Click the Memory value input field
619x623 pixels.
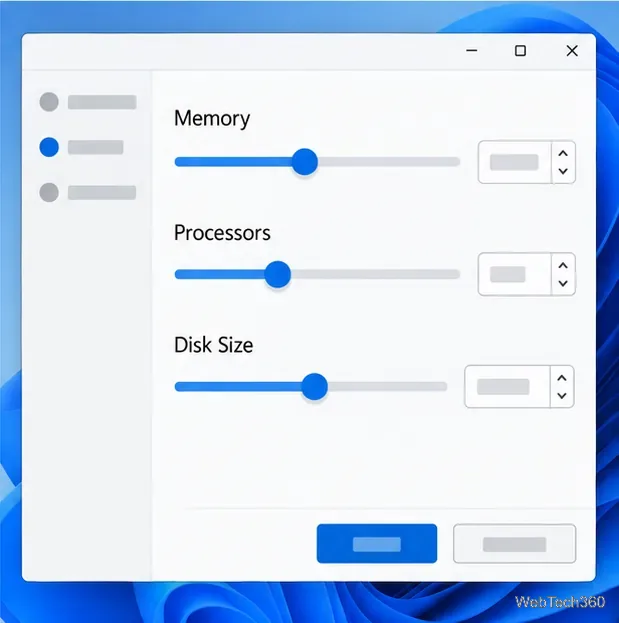click(515, 162)
